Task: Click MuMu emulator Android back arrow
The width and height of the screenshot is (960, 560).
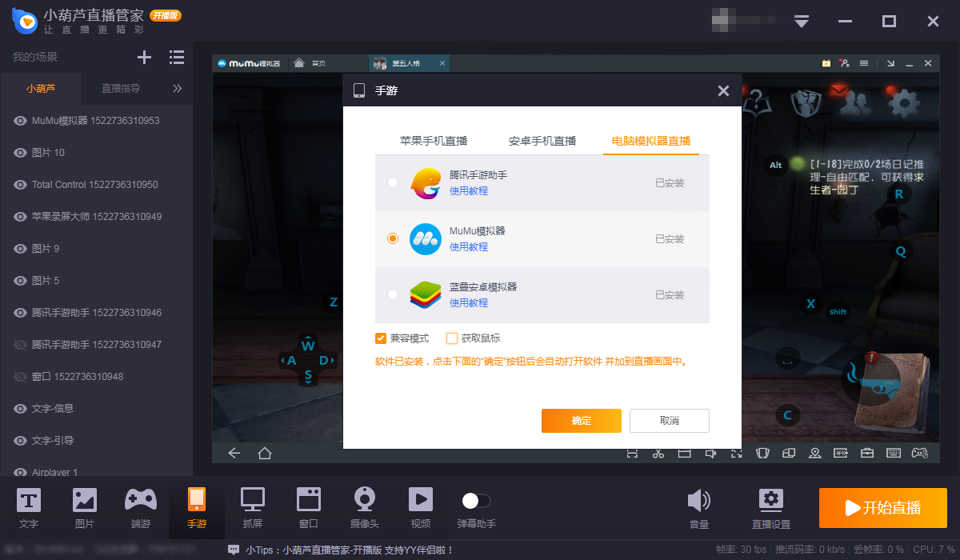Action: click(234, 453)
